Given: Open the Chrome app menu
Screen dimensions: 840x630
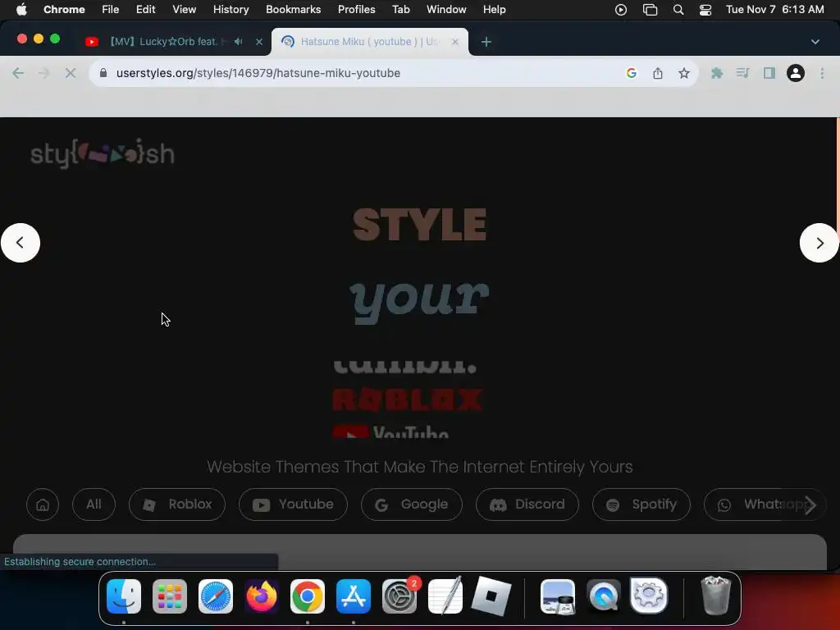Looking at the screenshot, I should (64, 10).
